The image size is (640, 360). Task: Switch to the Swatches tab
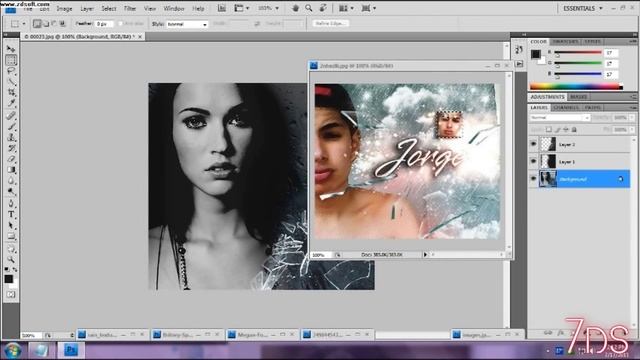click(x=565, y=42)
